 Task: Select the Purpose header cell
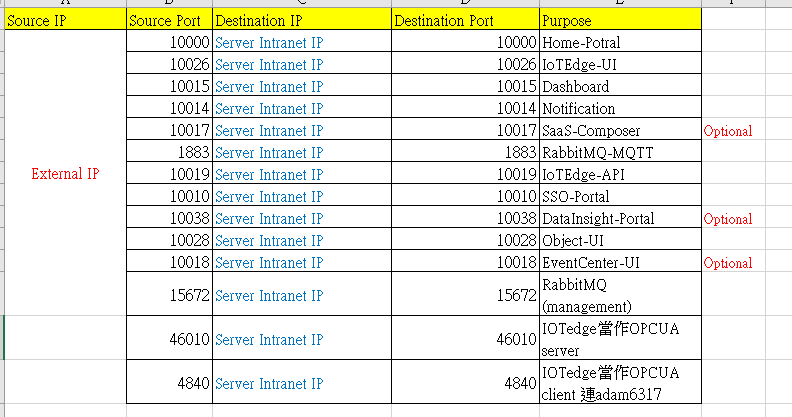coord(620,20)
